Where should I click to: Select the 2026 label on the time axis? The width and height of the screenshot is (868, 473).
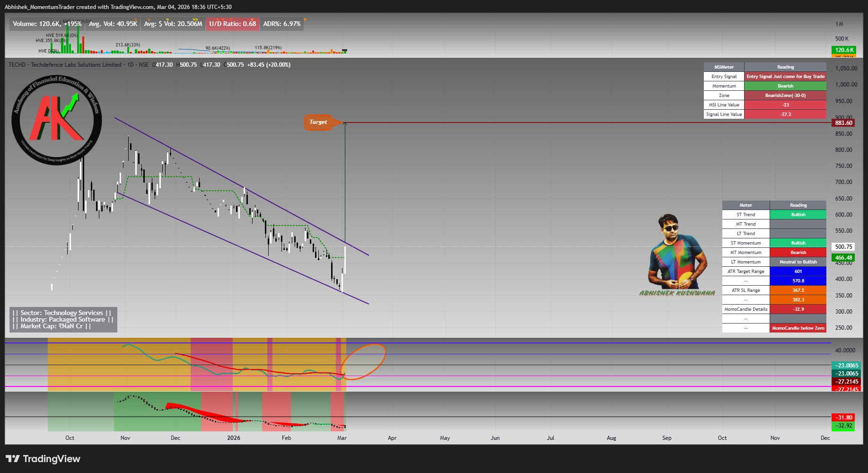[x=234, y=438]
